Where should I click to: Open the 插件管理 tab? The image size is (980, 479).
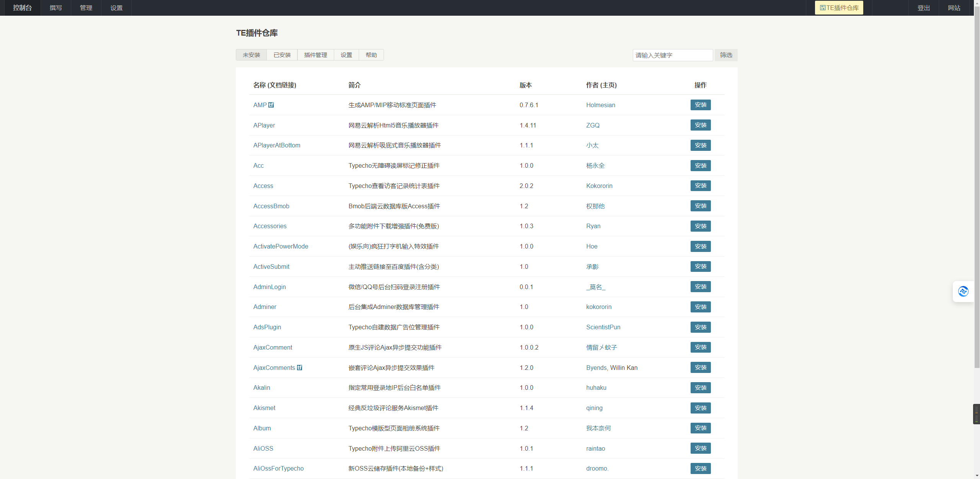[x=315, y=55]
